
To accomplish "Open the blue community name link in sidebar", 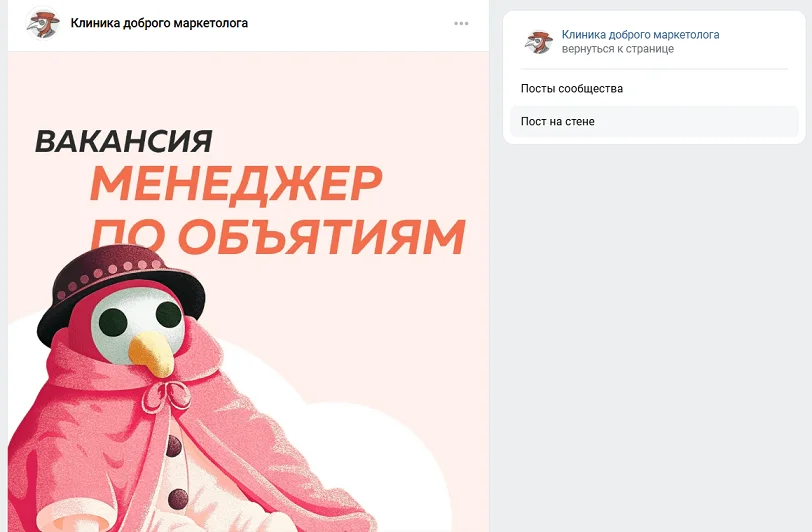I will (640, 35).
